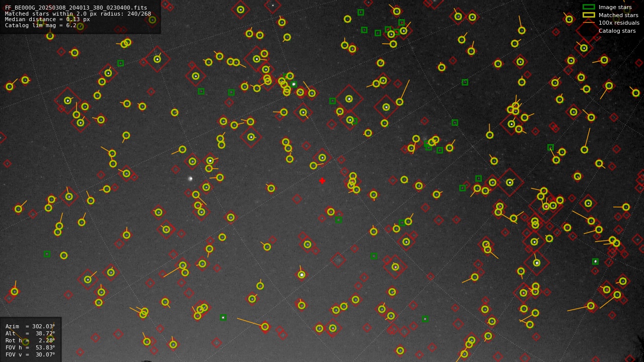This screenshot has height=362, width=644.
Task: Click the 'Azim = 302.03°' value
Action: [x=30, y=326]
